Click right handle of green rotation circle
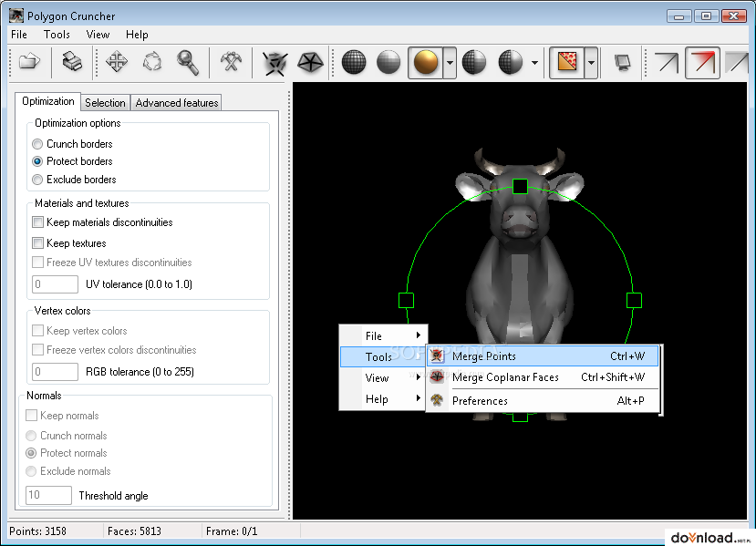756x546 pixels. pos(634,300)
